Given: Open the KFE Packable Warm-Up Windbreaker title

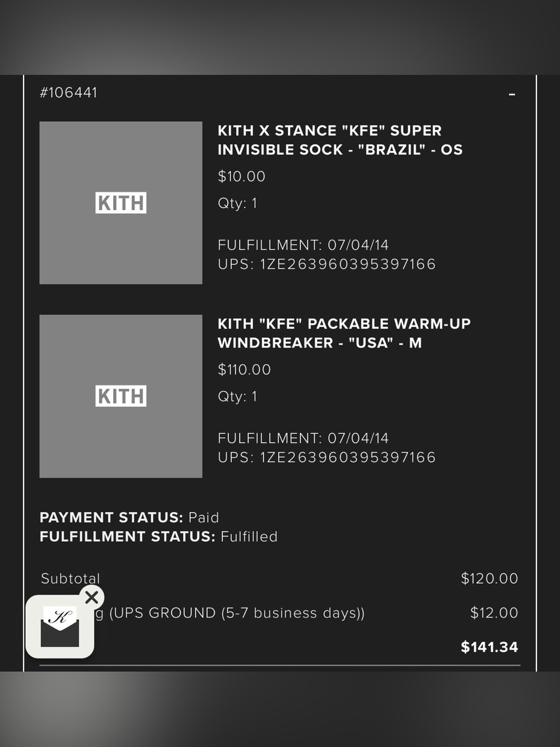Looking at the screenshot, I should (344, 333).
